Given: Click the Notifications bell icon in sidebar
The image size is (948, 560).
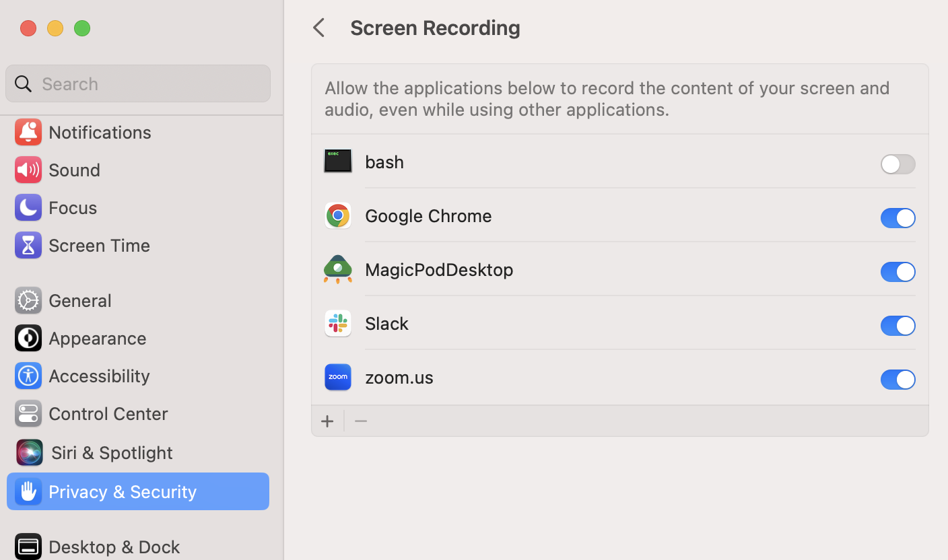Looking at the screenshot, I should (28, 132).
